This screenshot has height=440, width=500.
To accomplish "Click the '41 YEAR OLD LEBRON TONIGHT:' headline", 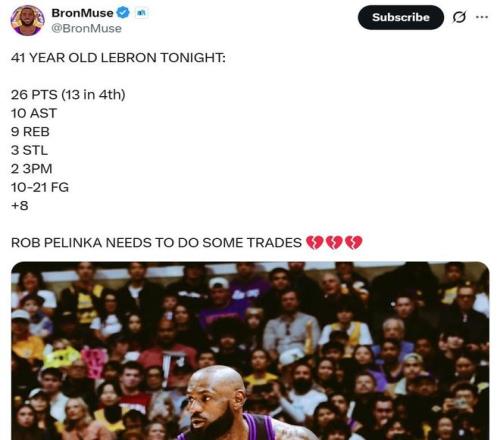I will 118,58.
